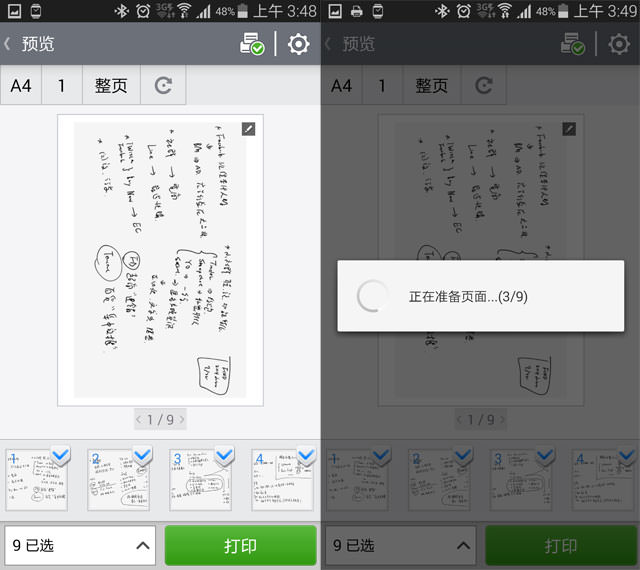Viewport: 640px width, 570px height.
Task: Open A4 paper size selector in left screen
Action: pos(21,86)
